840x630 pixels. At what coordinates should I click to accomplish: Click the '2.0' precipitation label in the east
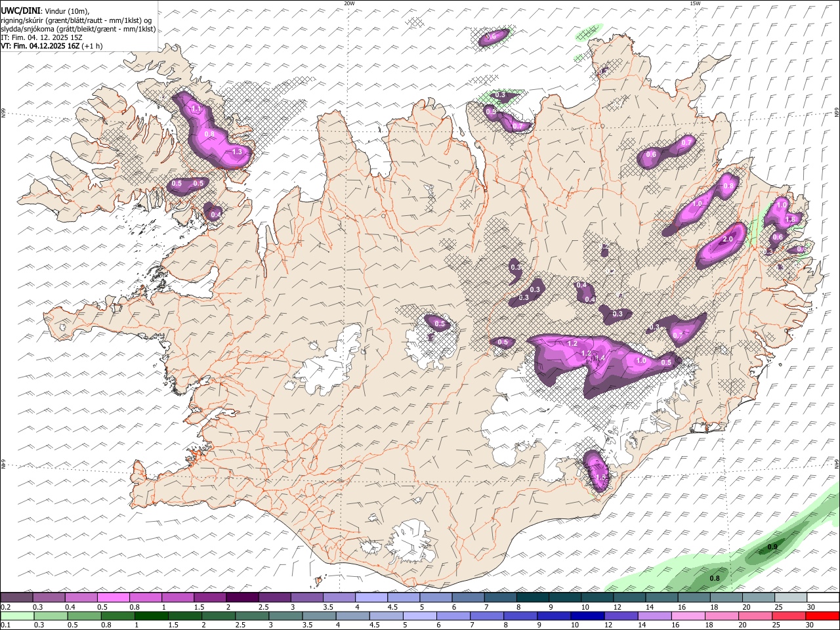727,240
